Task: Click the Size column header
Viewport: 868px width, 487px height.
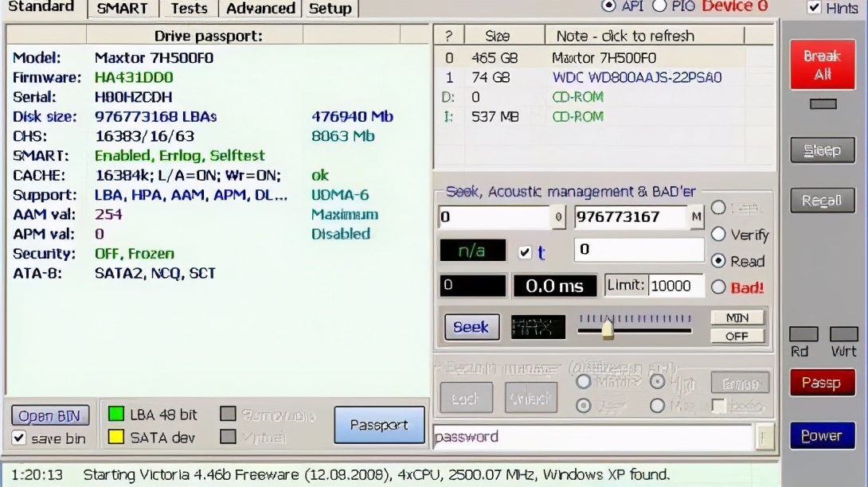Action: click(x=504, y=36)
